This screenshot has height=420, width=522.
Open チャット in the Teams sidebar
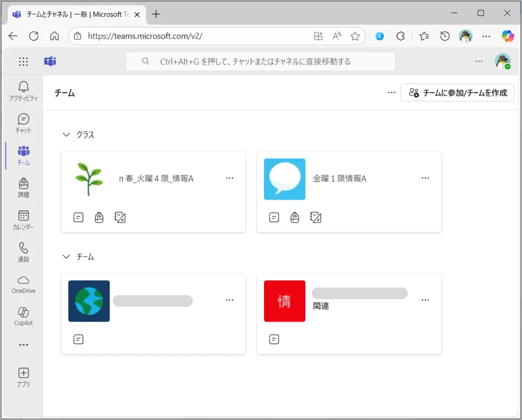(x=23, y=123)
